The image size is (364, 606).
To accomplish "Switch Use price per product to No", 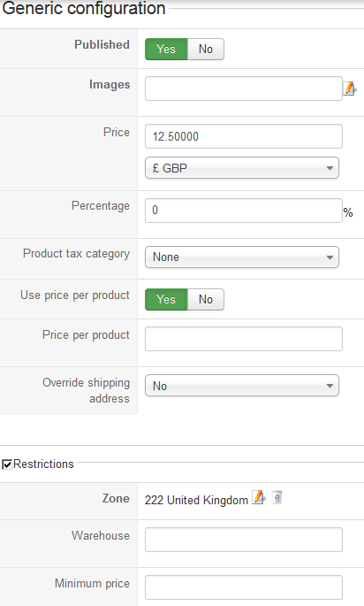I will click(x=206, y=300).
